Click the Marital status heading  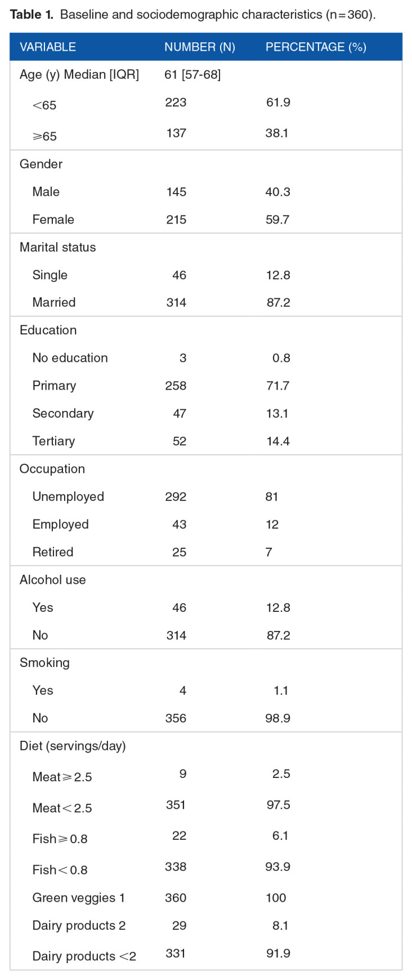pyautogui.click(x=57, y=247)
